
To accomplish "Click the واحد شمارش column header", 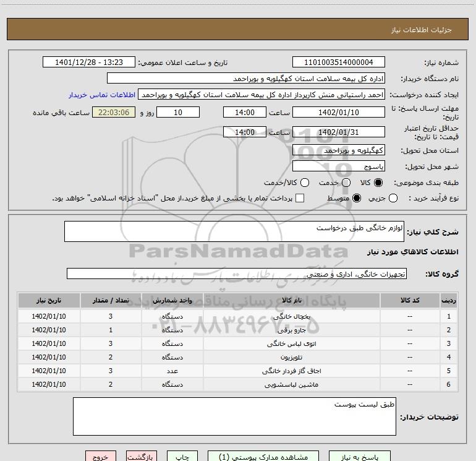I will pos(172,300).
